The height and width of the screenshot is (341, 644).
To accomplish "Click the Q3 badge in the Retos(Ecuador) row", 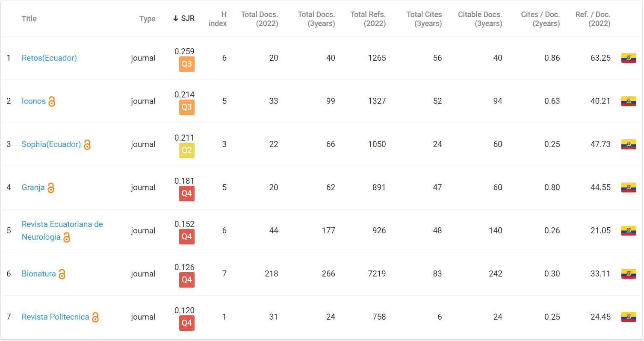I will tap(187, 64).
